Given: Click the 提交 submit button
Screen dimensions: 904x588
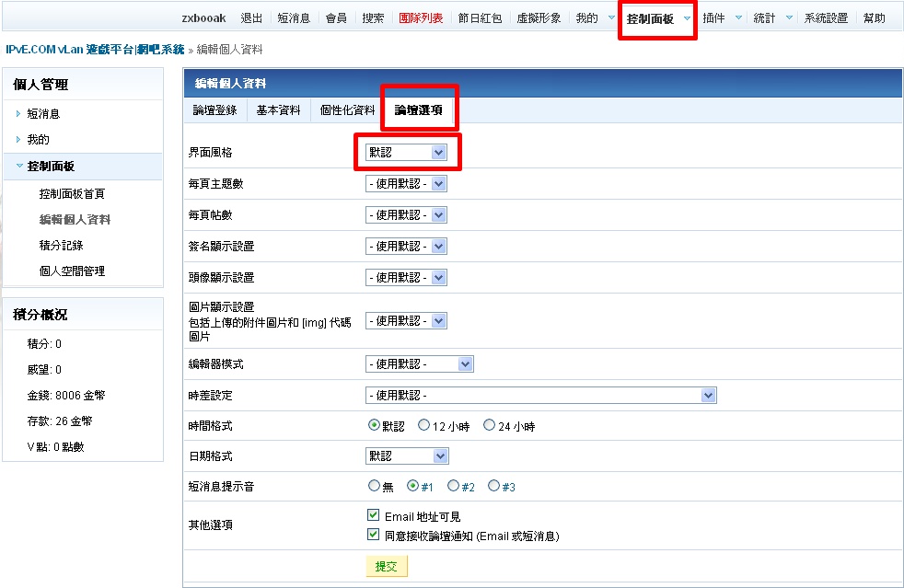Looking at the screenshot, I should 386,566.
